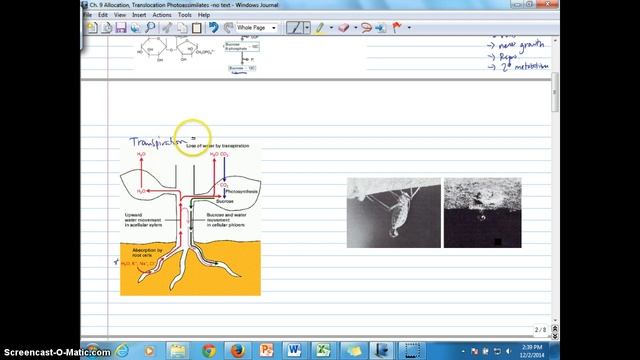
Task: Click the Paste clipboard icon
Action: pos(197,28)
